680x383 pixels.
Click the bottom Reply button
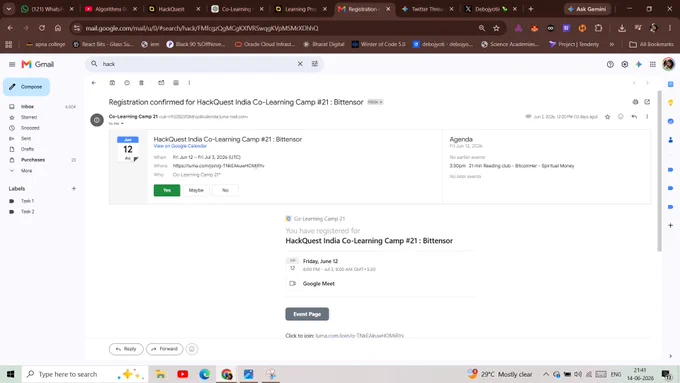[126, 349]
